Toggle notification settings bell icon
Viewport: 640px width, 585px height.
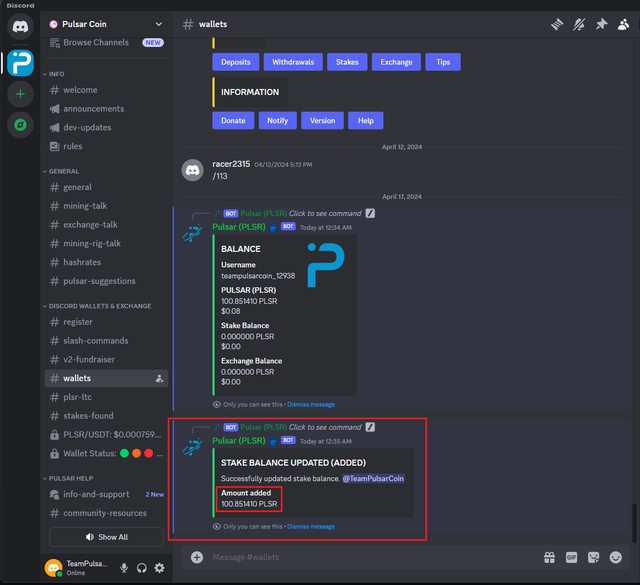[x=579, y=24]
